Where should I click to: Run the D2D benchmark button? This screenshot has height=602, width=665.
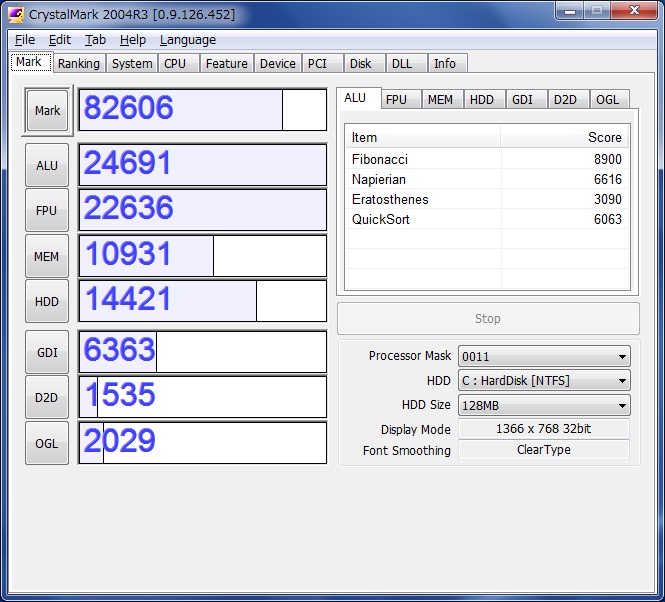[x=47, y=398]
